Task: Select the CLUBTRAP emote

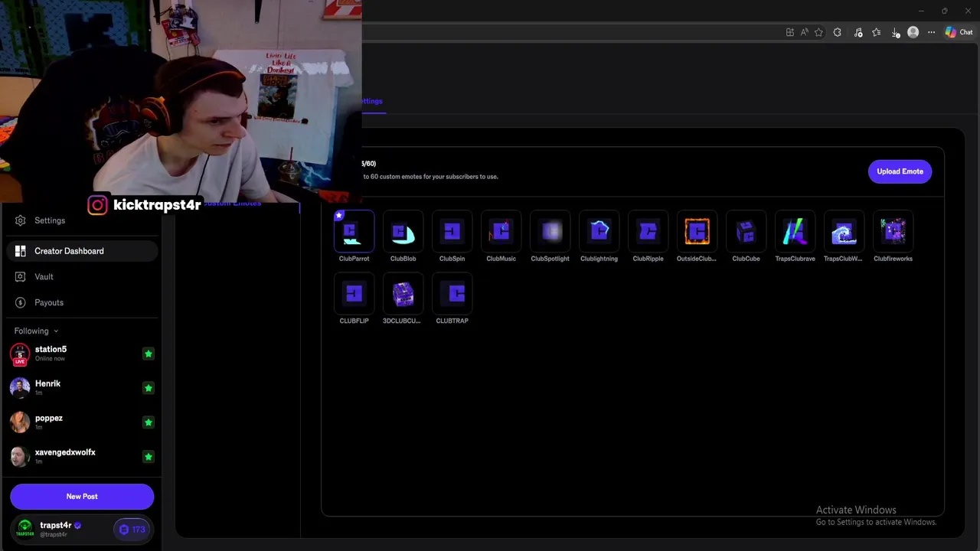Action: pyautogui.click(x=452, y=294)
